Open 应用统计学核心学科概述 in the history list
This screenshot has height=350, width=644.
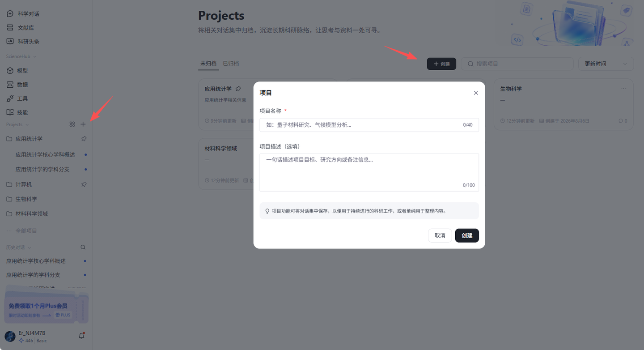(x=36, y=261)
